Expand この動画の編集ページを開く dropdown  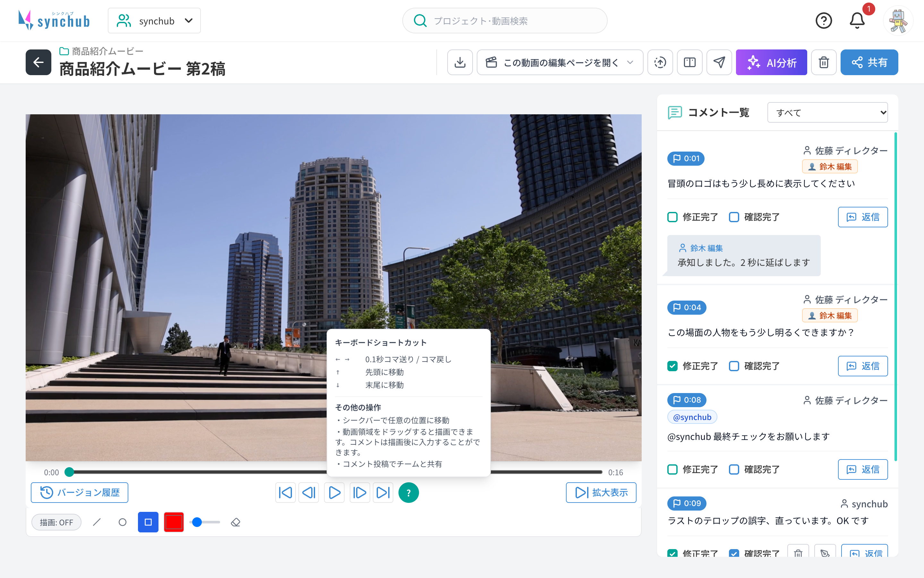[x=560, y=62]
